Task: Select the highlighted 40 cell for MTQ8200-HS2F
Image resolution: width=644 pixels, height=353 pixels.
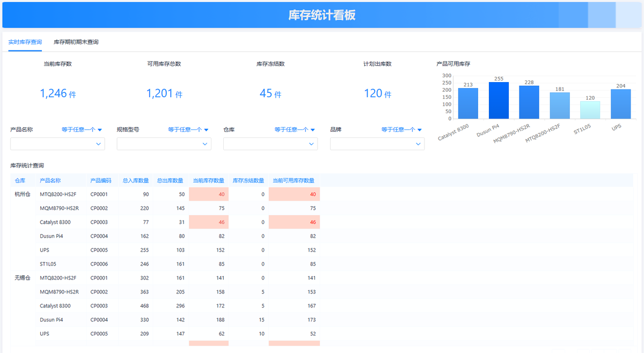Action: pos(208,194)
